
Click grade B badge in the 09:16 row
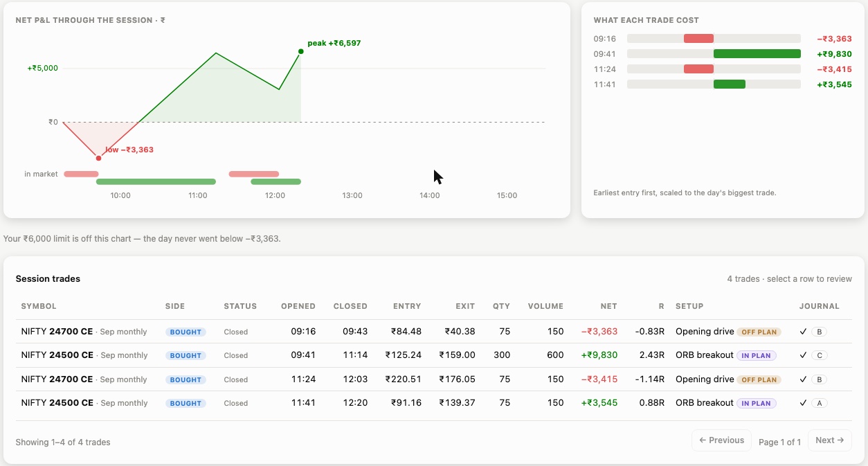click(820, 332)
